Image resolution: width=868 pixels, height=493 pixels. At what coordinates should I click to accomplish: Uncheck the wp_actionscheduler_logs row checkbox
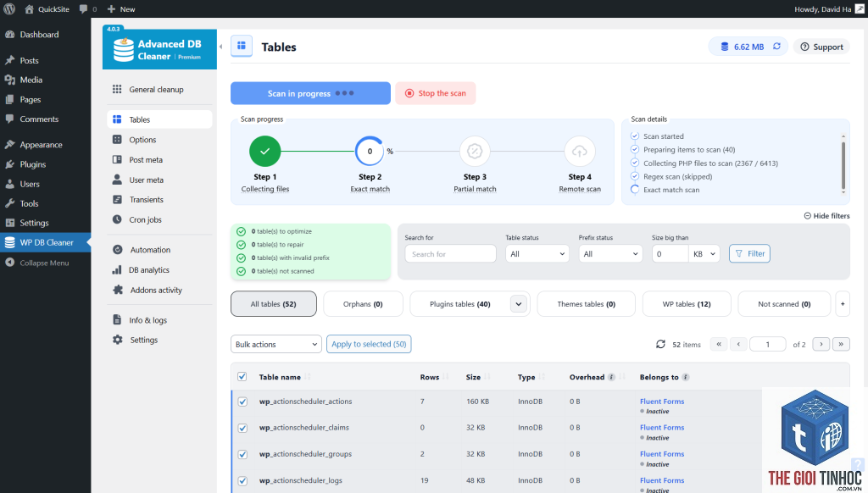coord(242,481)
